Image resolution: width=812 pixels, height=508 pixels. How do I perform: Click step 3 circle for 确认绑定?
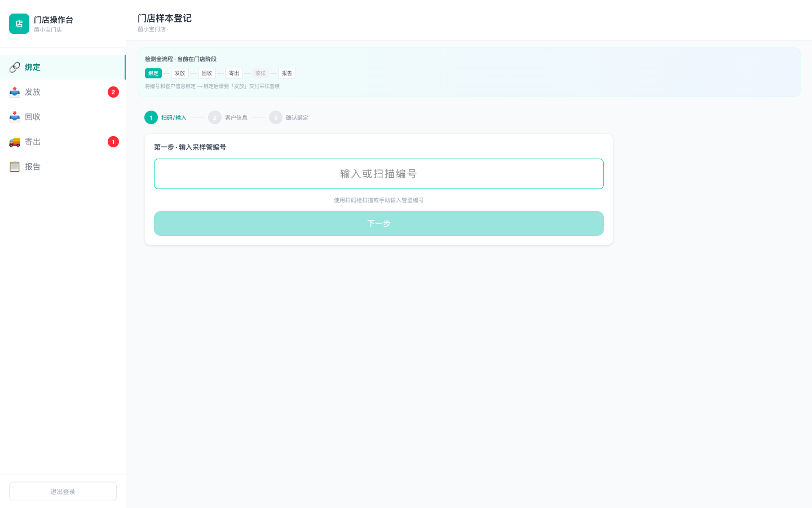point(276,117)
